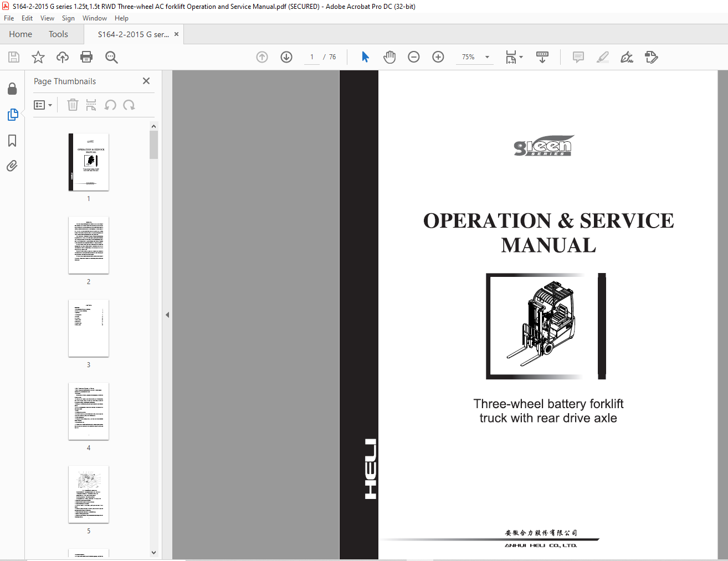Open the security lock panel icon
Image resolution: width=728 pixels, height=561 pixels.
pos(12,89)
